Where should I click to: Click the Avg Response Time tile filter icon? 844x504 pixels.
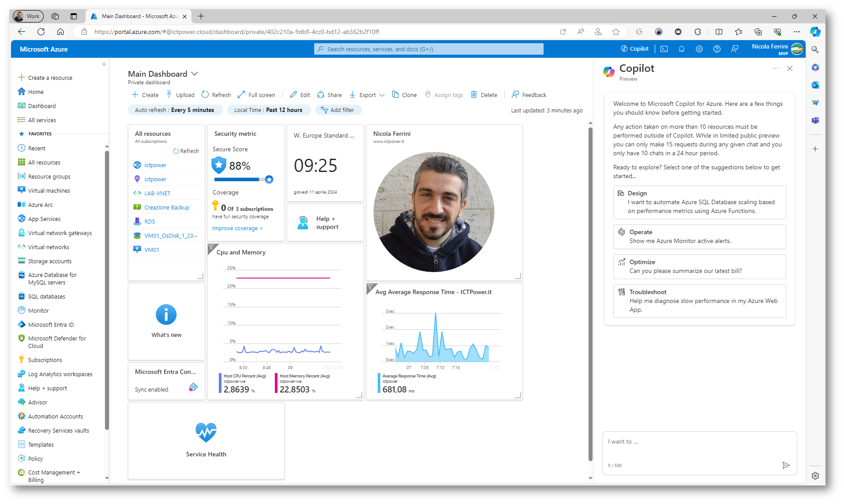tap(370, 287)
